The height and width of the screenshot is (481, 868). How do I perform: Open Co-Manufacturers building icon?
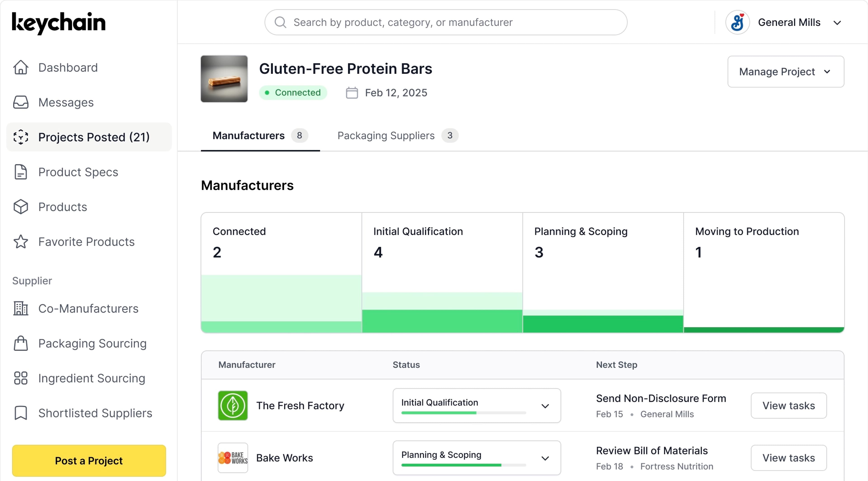[x=21, y=308]
